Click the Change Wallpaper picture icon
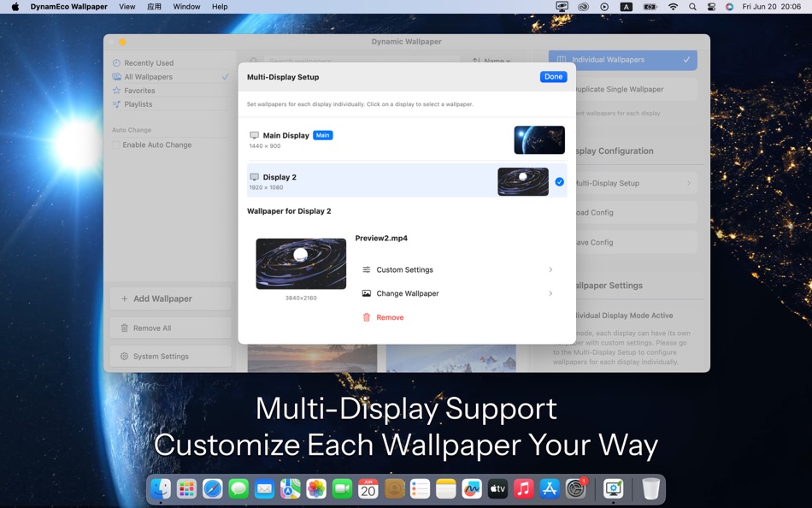The image size is (812, 508). tap(366, 293)
